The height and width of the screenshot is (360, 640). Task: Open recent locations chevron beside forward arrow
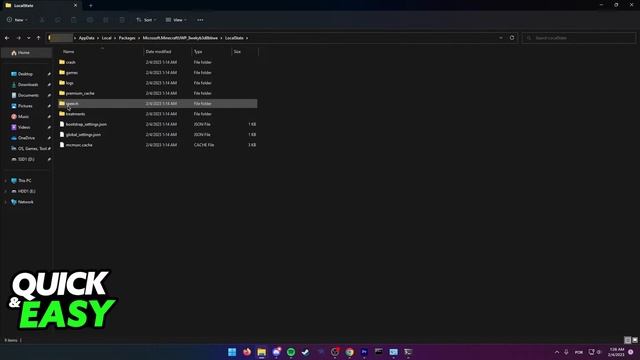click(29, 38)
